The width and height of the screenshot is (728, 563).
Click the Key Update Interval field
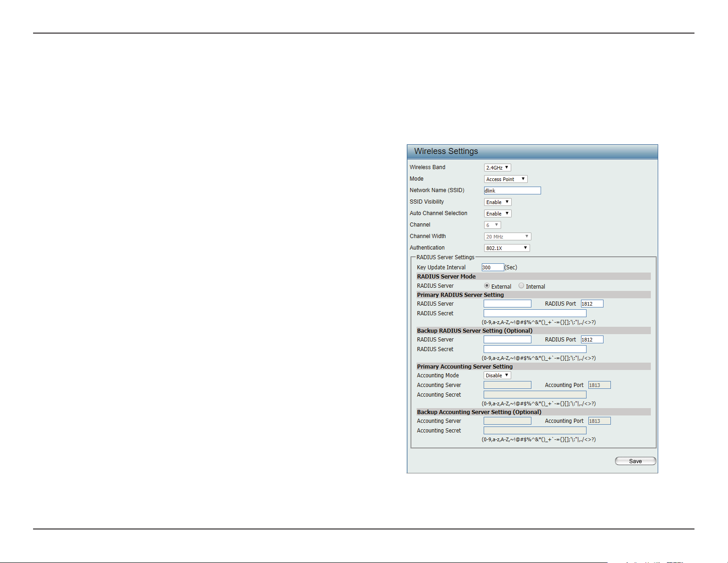[x=493, y=267]
